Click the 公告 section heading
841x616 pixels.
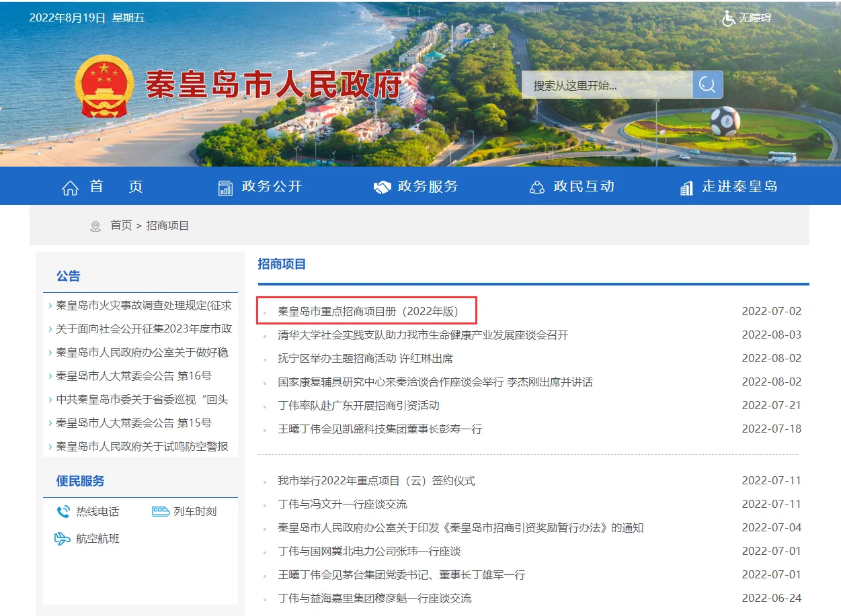[x=69, y=276]
